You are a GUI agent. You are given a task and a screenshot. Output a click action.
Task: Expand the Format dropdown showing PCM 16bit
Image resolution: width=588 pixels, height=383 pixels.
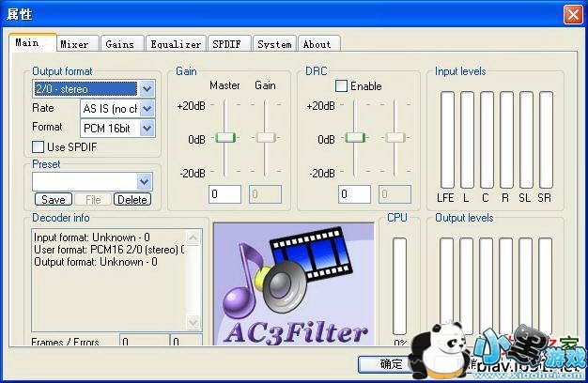147,129
